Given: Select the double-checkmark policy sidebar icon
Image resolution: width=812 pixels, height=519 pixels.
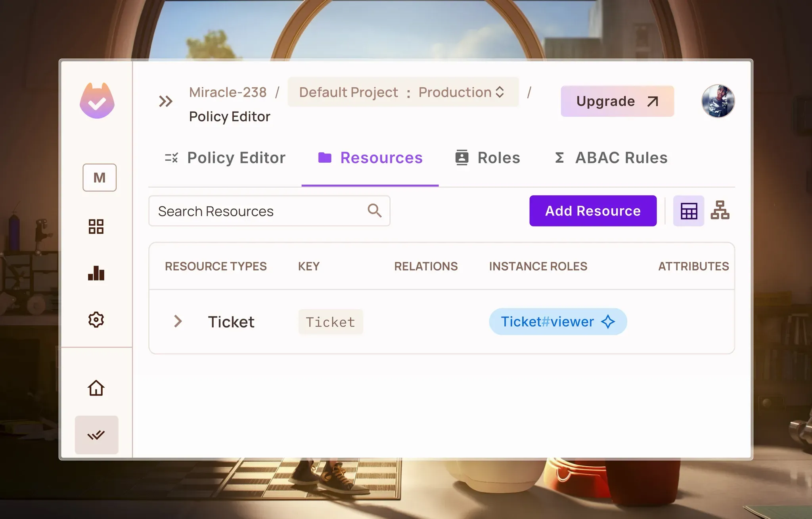Looking at the screenshot, I should (x=96, y=435).
